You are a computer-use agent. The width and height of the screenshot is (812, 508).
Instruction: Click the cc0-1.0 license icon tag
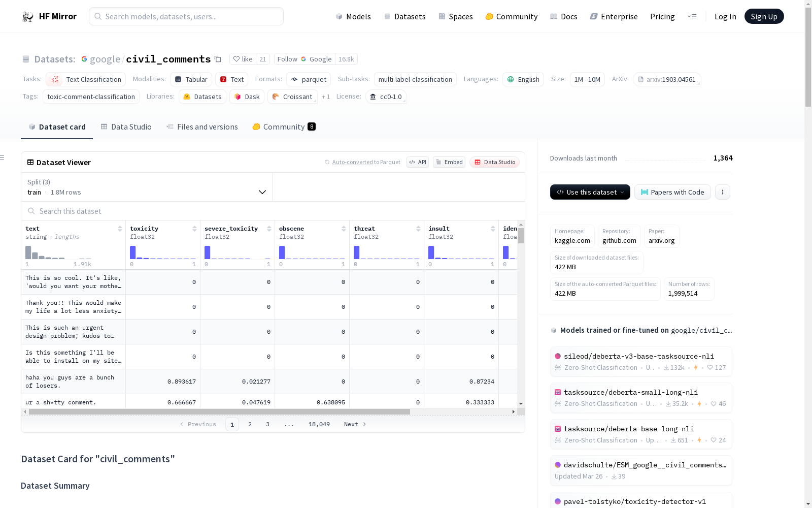pos(386,97)
